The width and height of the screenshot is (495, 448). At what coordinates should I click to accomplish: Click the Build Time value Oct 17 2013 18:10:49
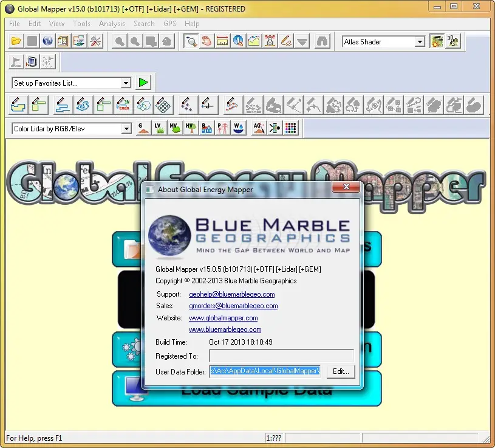[x=241, y=342]
